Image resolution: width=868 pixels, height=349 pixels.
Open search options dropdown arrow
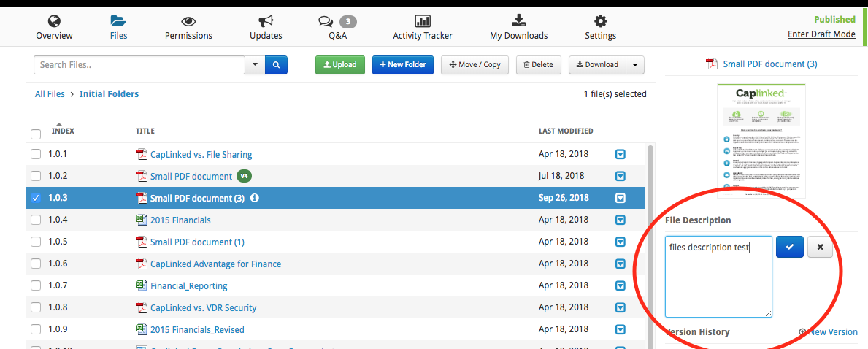[255, 65]
